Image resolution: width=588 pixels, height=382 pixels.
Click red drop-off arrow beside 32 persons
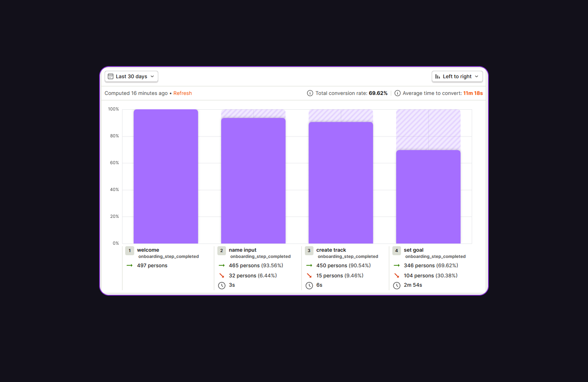[222, 276]
